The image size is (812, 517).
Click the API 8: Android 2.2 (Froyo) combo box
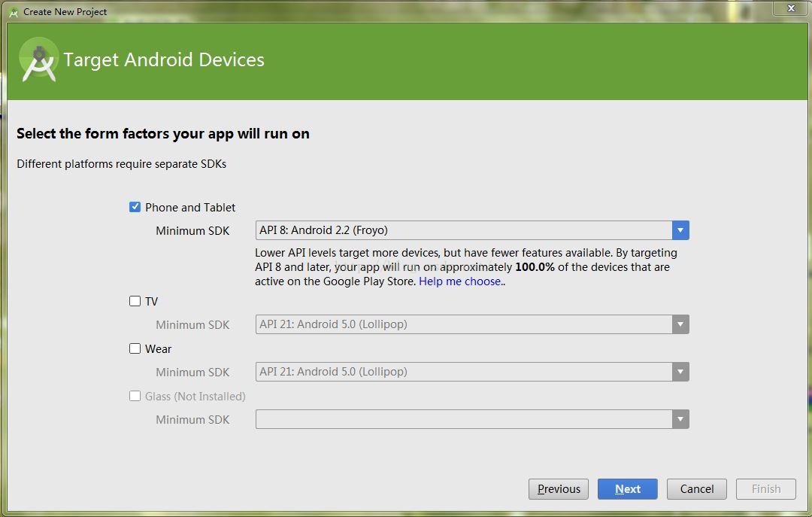click(x=472, y=230)
